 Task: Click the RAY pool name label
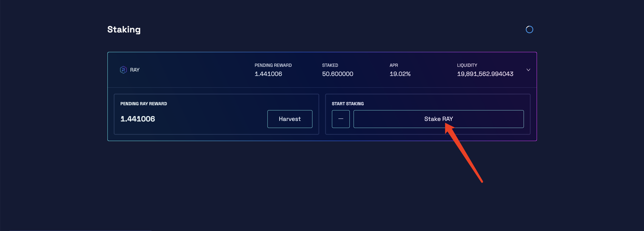click(x=135, y=70)
